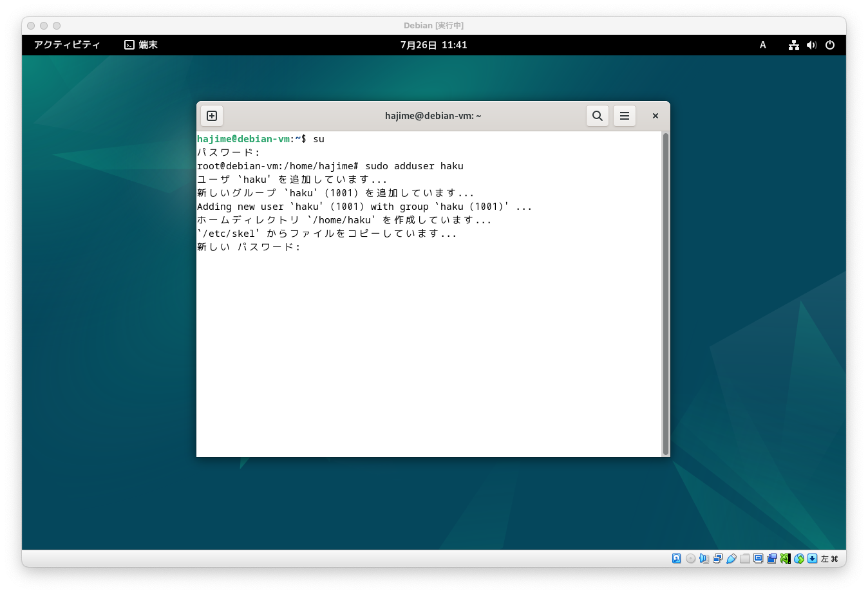
Task: Click the keyboard capture down-arrow icon
Action: (813, 559)
